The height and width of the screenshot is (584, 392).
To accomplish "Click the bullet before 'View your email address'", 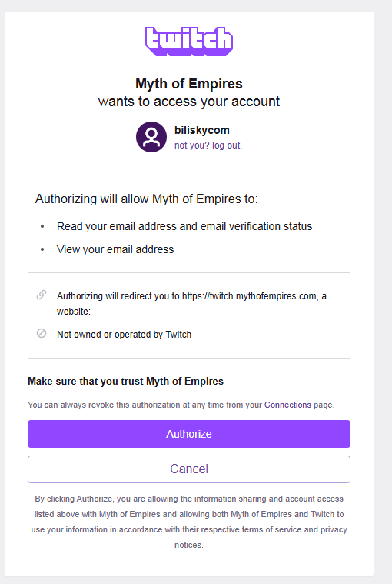I will 42,249.
